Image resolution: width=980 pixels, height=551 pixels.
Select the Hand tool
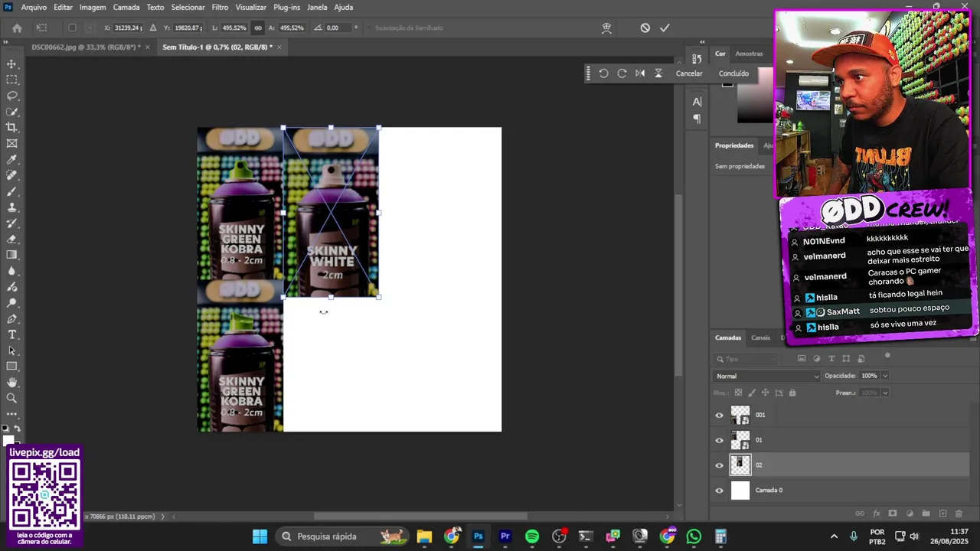11,382
